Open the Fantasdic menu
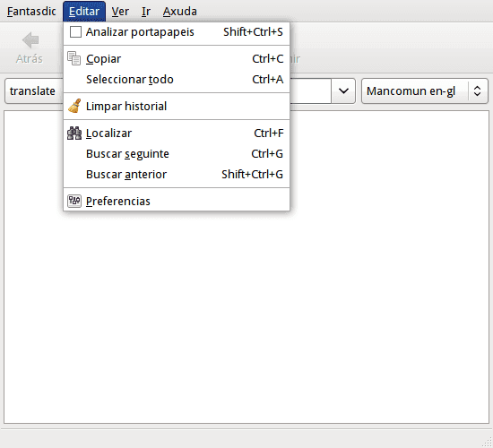493x448 pixels. [31, 12]
